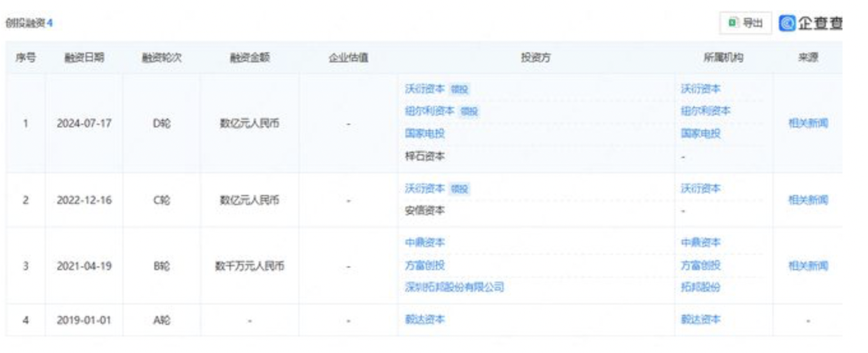This screenshot has height=353, width=868.
Task: Open 毅达资本 in the 投资方 column
Action: click(x=424, y=320)
